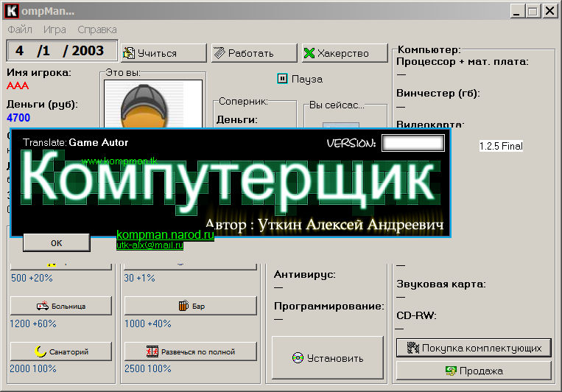Image resolution: width=562 pixels, height=392 pixels.
Task: Click the Больница price 1200 +60%
Action: coord(33,323)
